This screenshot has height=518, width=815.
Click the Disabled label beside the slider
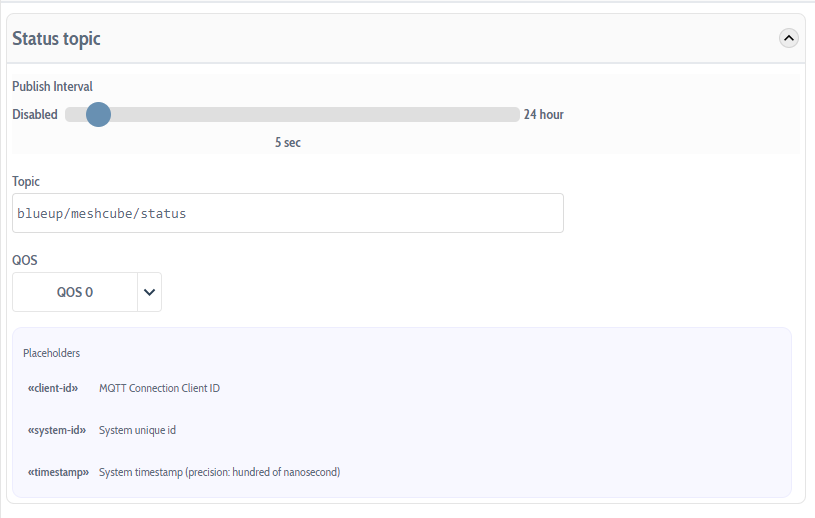click(x=35, y=114)
